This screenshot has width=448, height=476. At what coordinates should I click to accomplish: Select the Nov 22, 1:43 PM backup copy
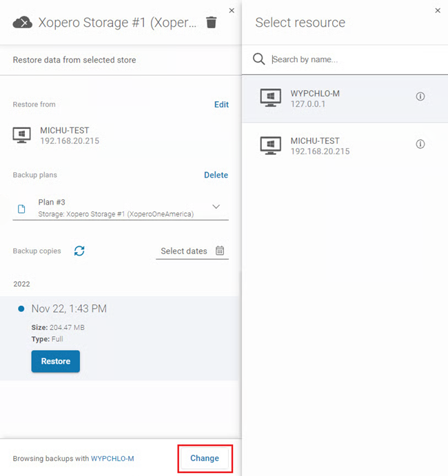point(69,309)
